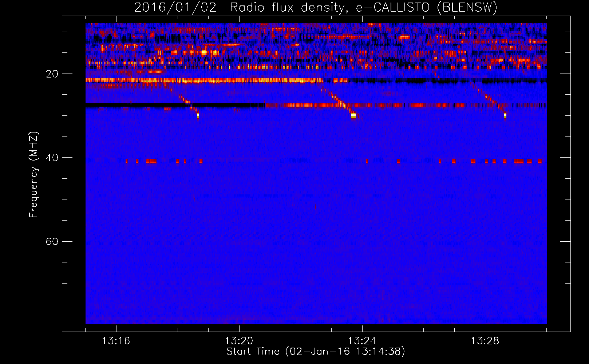Viewport: 589px width, 364px height.
Task: Click the '40' frequency tick label
Action: pyautogui.click(x=52, y=158)
